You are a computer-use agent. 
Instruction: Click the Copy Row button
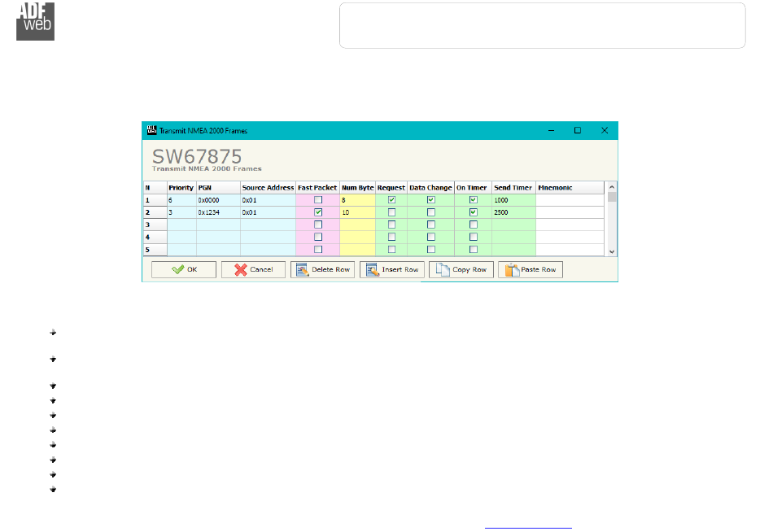[461, 270]
